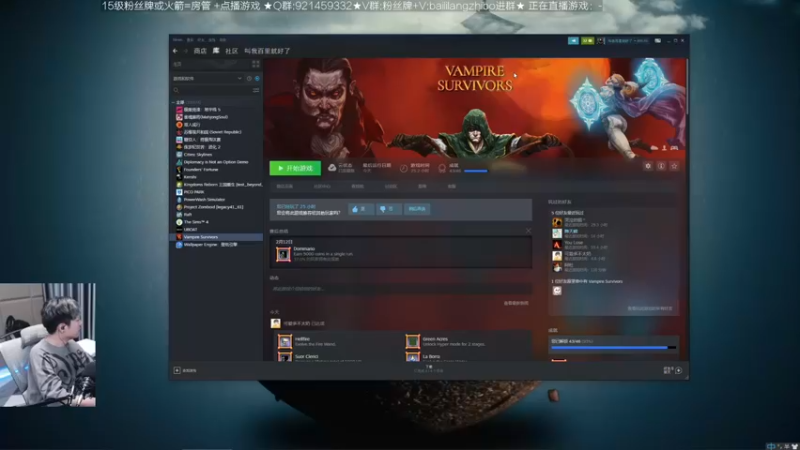Select Kenshi in the library list
Image resolution: width=800 pixels, height=450 pixels.
(x=217, y=177)
